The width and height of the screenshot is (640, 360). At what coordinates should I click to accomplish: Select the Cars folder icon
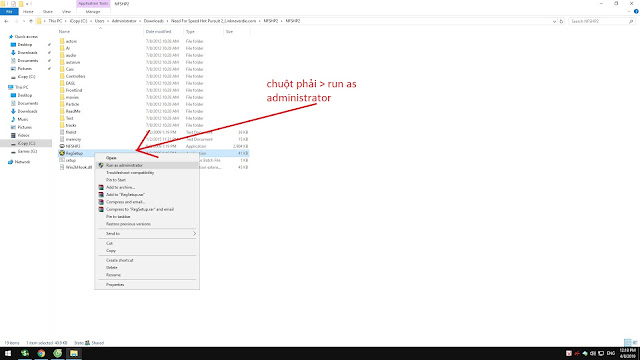pos(62,69)
